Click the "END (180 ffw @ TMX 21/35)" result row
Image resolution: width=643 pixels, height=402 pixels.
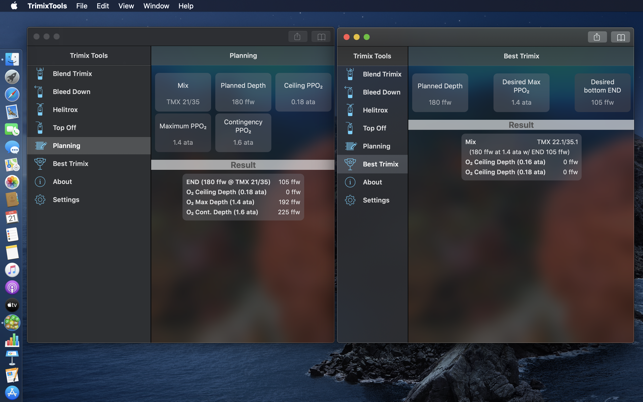[243, 182]
